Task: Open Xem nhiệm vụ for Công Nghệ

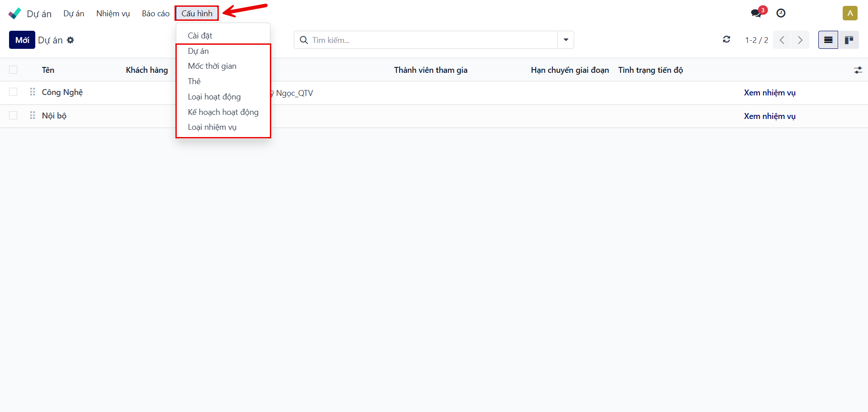Action: 769,93
